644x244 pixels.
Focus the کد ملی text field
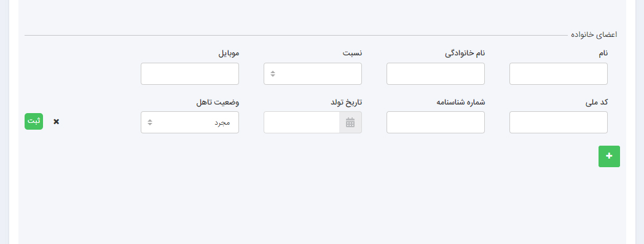pos(559,122)
